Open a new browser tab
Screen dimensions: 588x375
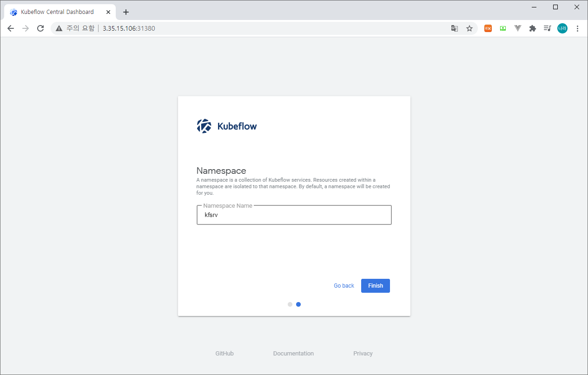pos(126,12)
